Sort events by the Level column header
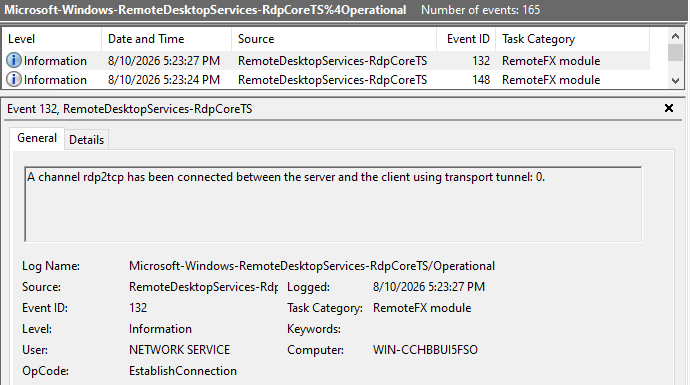This screenshot has width=690, height=385. coord(51,39)
